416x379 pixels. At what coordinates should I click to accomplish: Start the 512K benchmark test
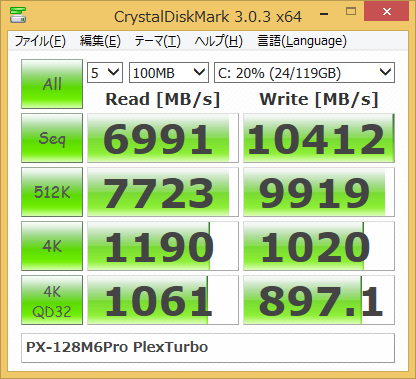pyautogui.click(x=52, y=192)
